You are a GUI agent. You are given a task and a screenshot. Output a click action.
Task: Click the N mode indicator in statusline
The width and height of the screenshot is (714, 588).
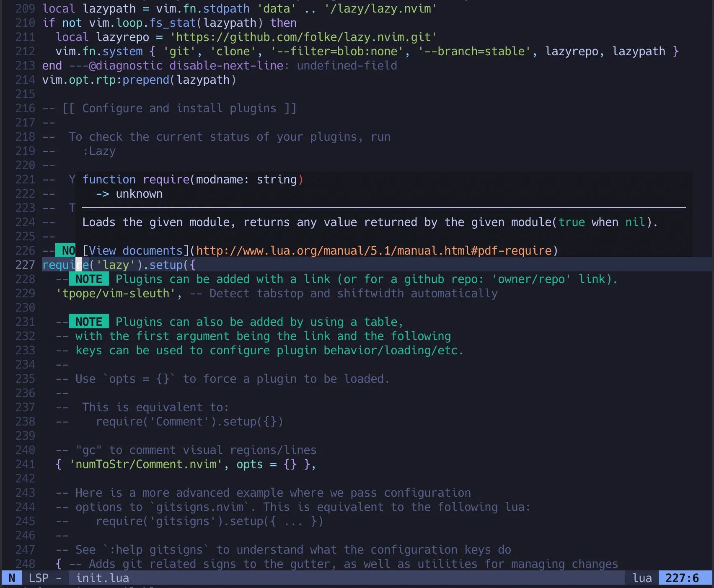(x=11, y=578)
